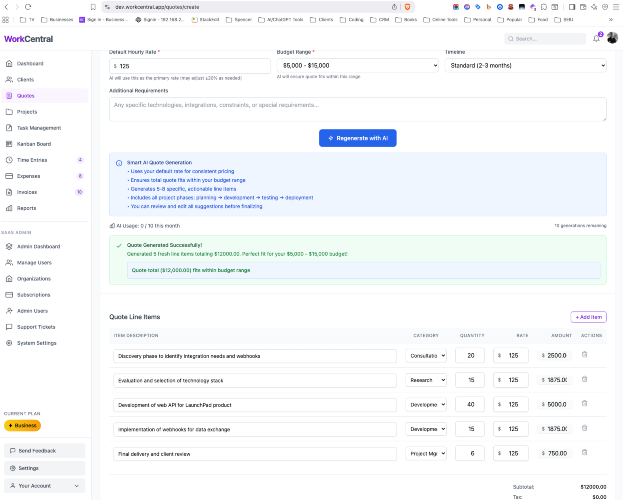Screen dimensions: 623x500
Task: Open Brave Shields icon in address bar
Action: [407, 6]
